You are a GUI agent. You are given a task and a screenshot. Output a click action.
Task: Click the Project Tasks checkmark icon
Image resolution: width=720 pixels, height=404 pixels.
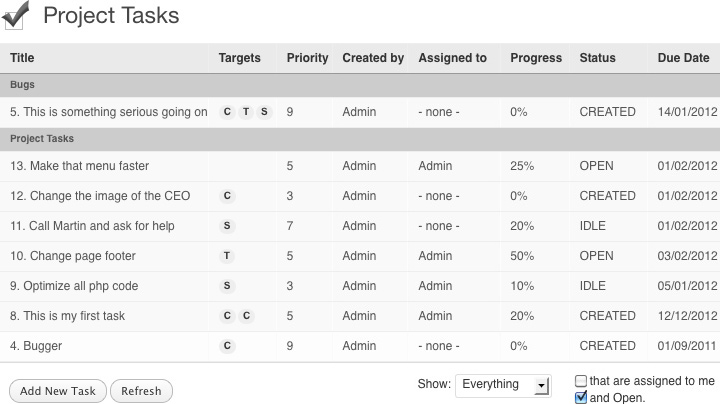coord(16,15)
